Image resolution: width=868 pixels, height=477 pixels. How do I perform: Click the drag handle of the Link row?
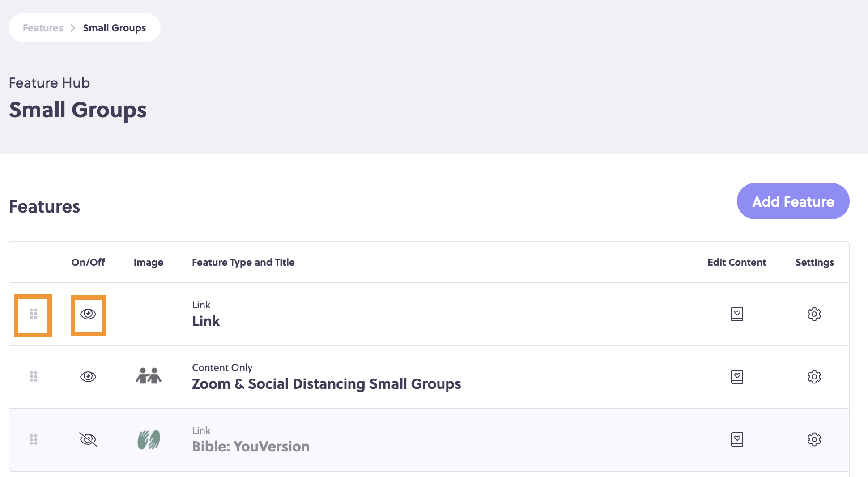(34, 314)
